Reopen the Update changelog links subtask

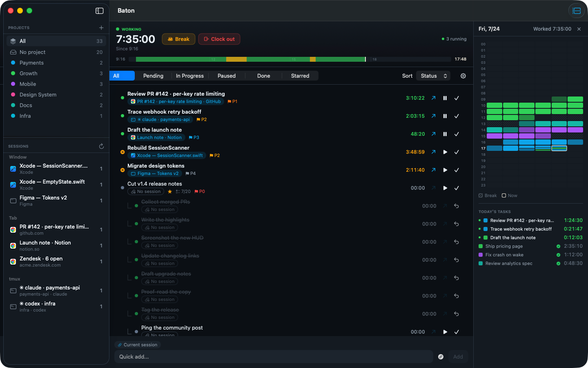(457, 260)
